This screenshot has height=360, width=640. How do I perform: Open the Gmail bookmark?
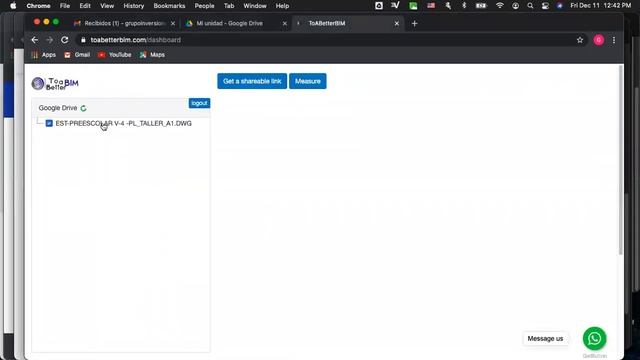point(77,55)
